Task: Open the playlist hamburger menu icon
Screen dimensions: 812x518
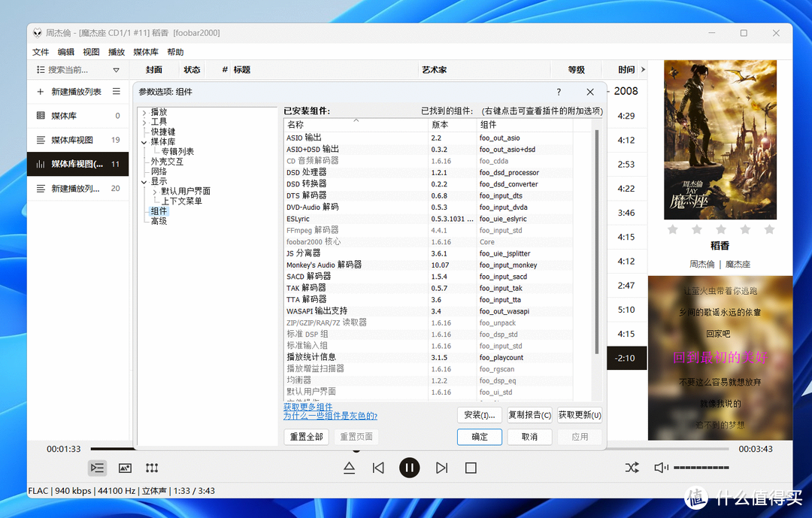Action: click(117, 91)
